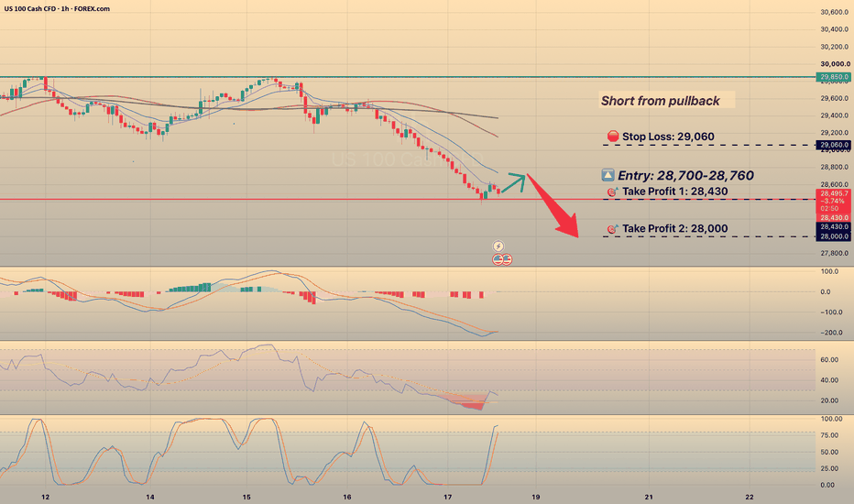
Task: Click the 75.00 stochastic scale value
Action: [x=830, y=435]
